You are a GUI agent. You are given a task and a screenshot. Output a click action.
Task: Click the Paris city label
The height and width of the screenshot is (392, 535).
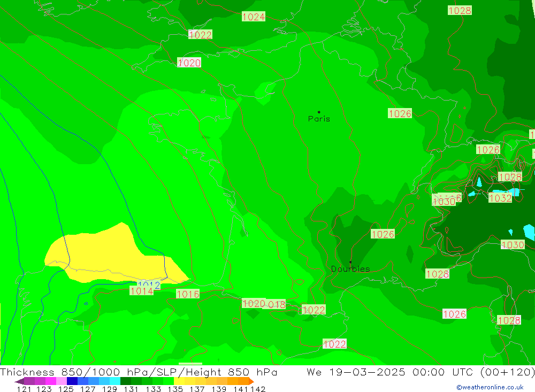[319, 119]
